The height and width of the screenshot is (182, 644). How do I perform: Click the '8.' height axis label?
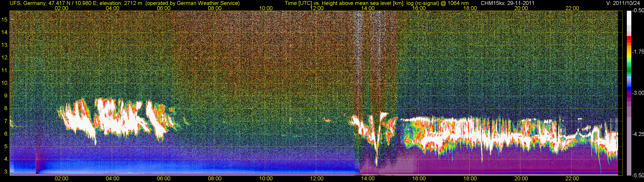[x=6, y=109]
